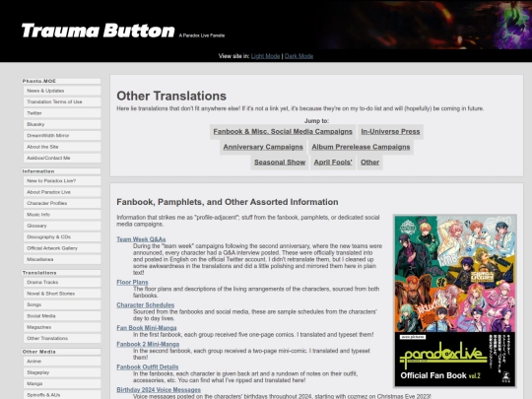Jump to Fanbook & Misc. Social Media Campaigns

pos(283,132)
